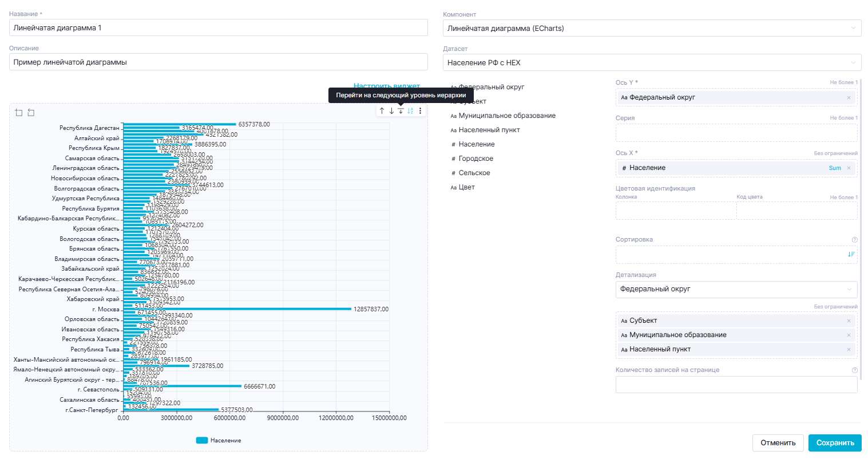The width and height of the screenshot is (868, 463).
Task: Click the Отменить button
Action: 778,443
